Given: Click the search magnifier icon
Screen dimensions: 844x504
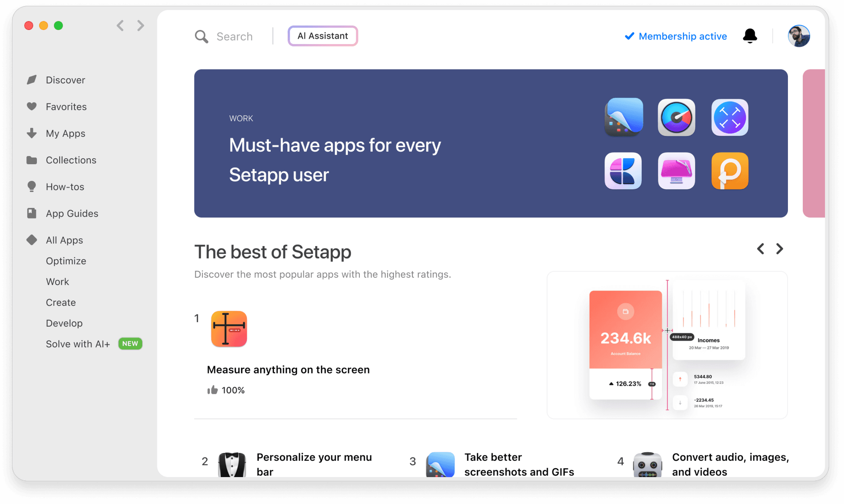Looking at the screenshot, I should (201, 36).
